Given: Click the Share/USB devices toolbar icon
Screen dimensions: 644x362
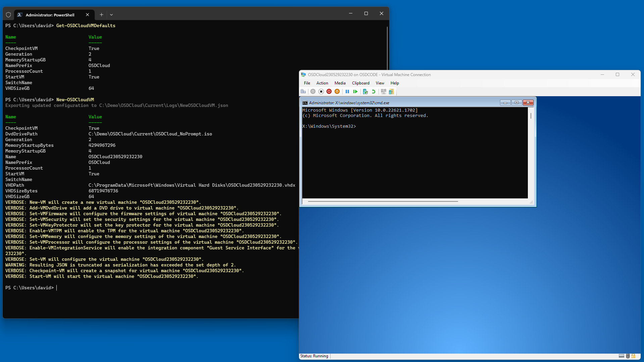Looking at the screenshot, I should (391, 92).
